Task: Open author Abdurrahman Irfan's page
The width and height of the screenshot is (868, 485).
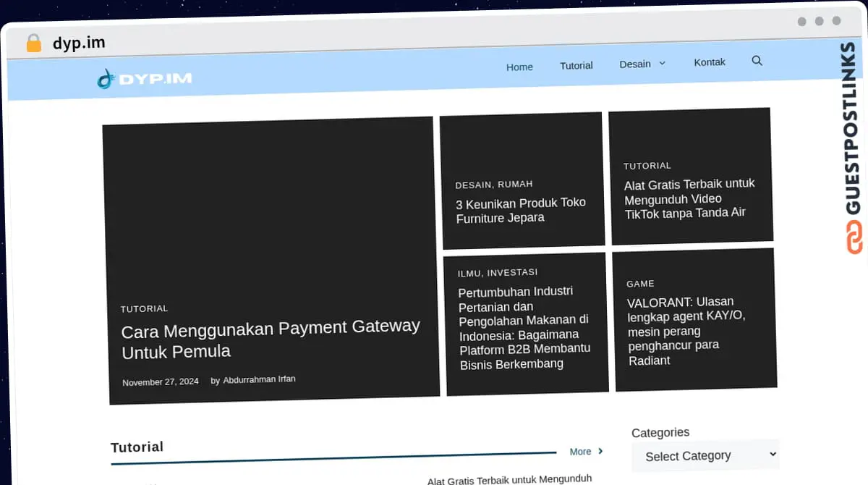Action: pyautogui.click(x=259, y=379)
